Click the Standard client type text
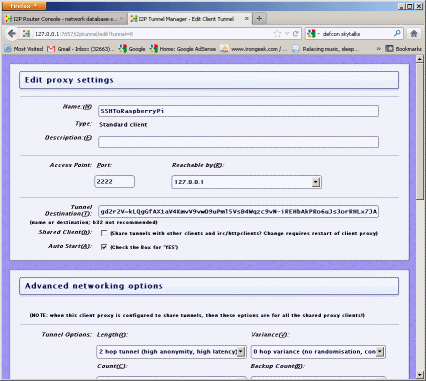Viewport: 426px width, 381px height. tap(123, 124)
